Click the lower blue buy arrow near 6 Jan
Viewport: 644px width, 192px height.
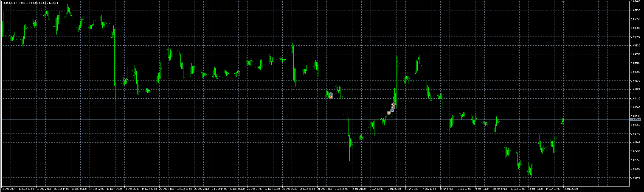coord(392,110)
